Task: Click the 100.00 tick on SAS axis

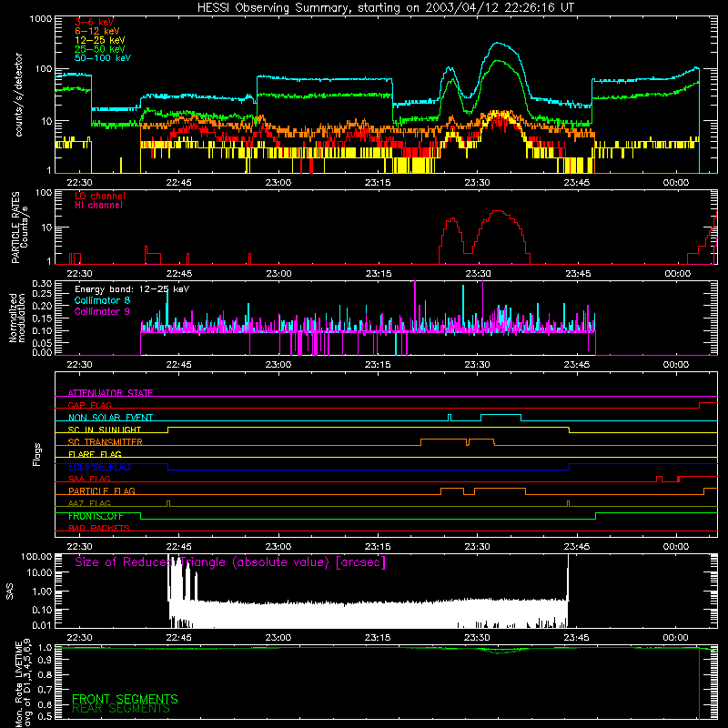Action: pyautogui.click(x=36, y=556)
